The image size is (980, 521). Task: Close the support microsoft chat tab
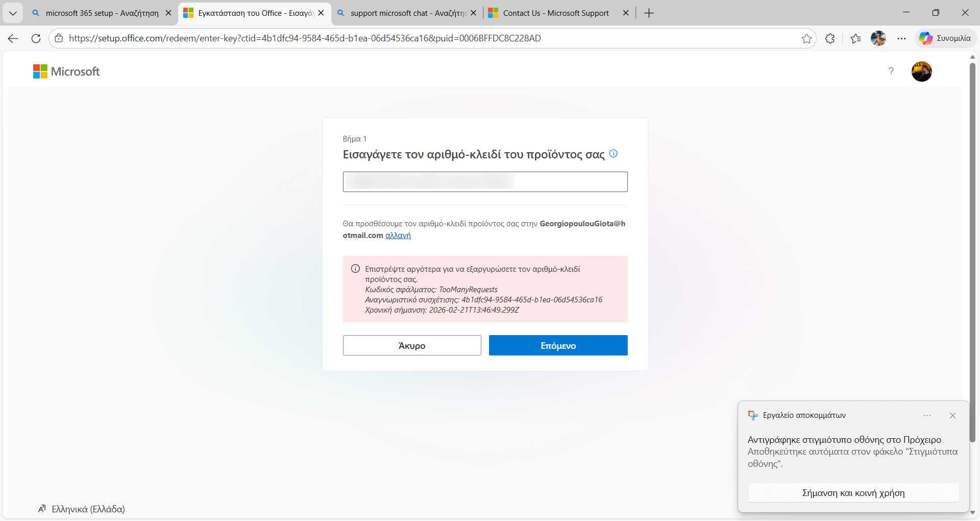pyautogui.click(x=474, y=13)
